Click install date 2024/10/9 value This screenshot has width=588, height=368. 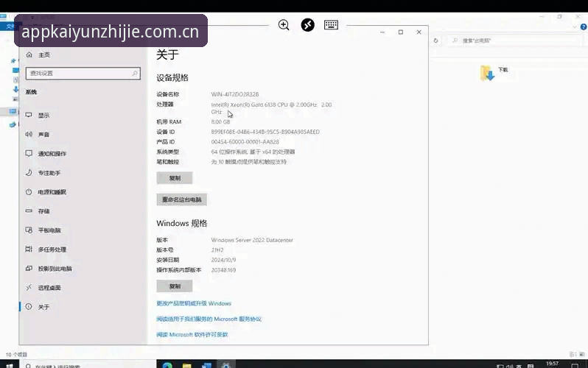(x=223, y=260)
